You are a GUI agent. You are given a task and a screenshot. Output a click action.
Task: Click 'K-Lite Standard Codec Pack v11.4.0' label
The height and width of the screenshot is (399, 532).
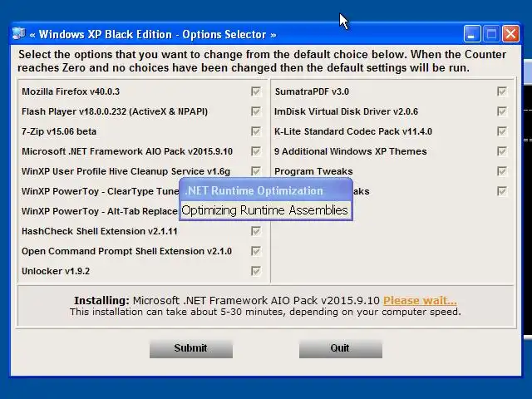click(353, 131)
